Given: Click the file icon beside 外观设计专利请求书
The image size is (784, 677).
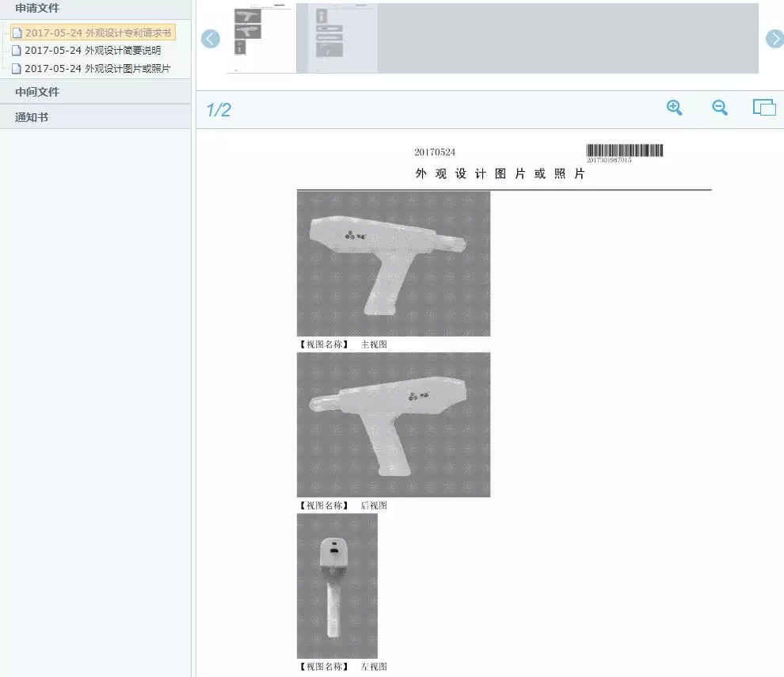Looking at the screenshot, I should point(17,33).
